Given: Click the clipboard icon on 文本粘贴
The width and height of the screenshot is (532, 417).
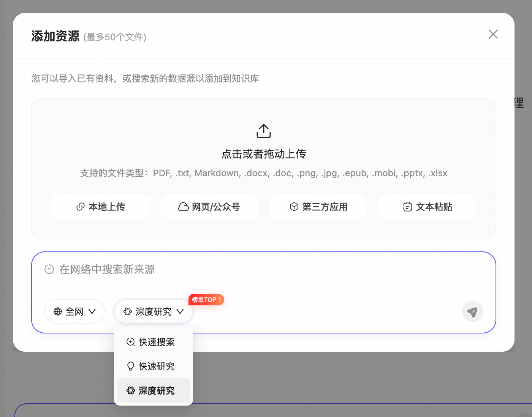Looking at the screenshot, I should click(407, 207).
